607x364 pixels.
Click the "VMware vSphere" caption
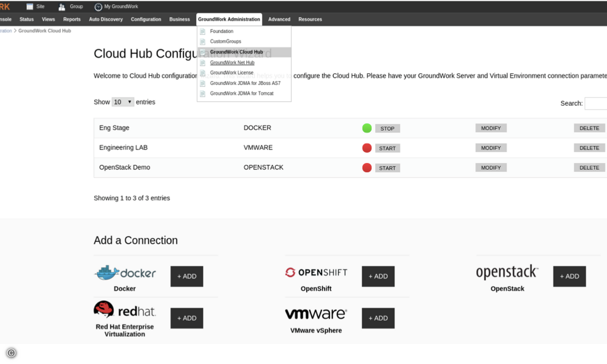click(x=316, y=331)
